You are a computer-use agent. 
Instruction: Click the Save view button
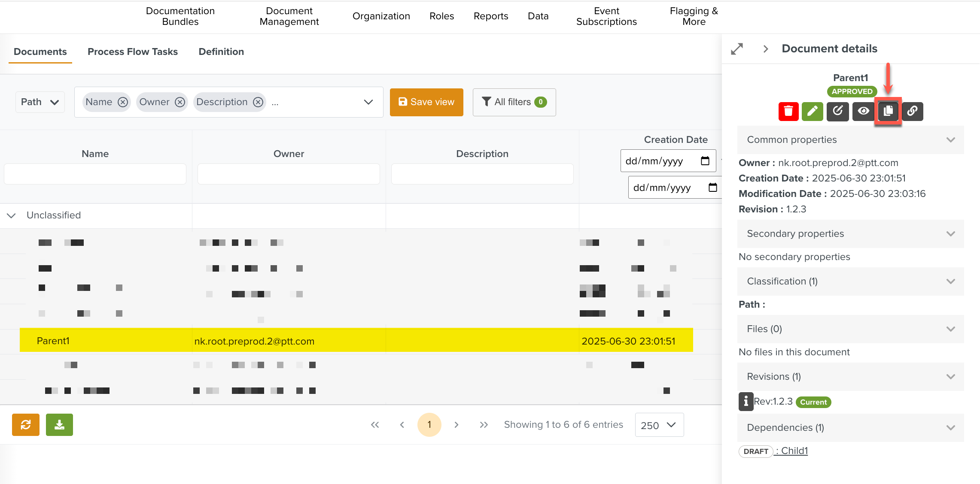coord(426,102)
